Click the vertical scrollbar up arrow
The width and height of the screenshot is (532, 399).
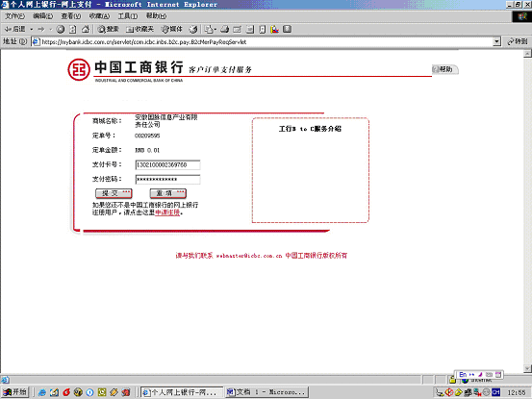(x=527, y=53)
